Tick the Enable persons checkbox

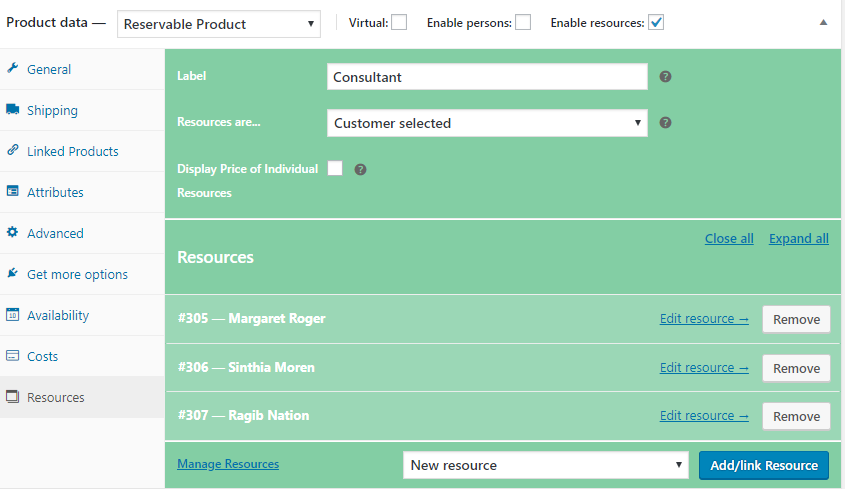click(523, 23)
